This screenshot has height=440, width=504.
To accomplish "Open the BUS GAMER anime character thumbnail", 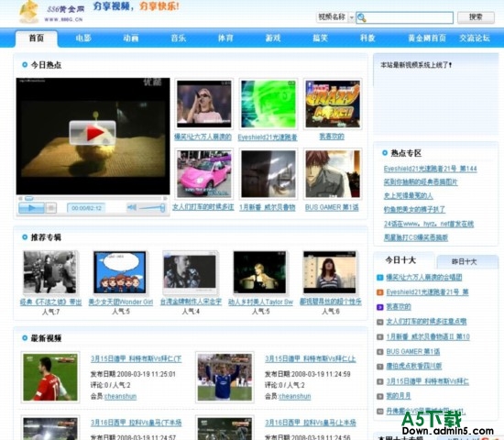I will click(333, 173).
